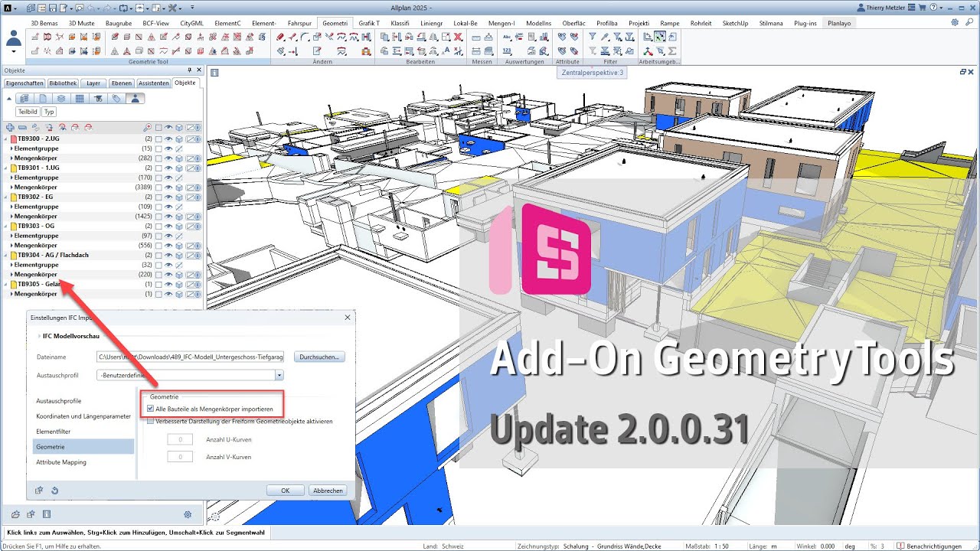The image size is (980, 551).
Task: Toggle eye visibility for TB9301 - 1.UG row
Action: point(168,168)
